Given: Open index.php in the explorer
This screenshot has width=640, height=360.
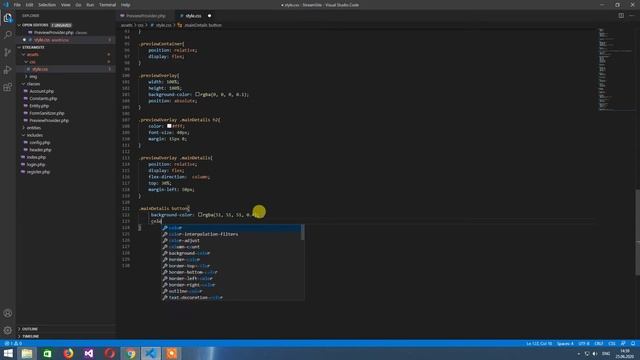Looking at the screenshot, I should 36,158.
